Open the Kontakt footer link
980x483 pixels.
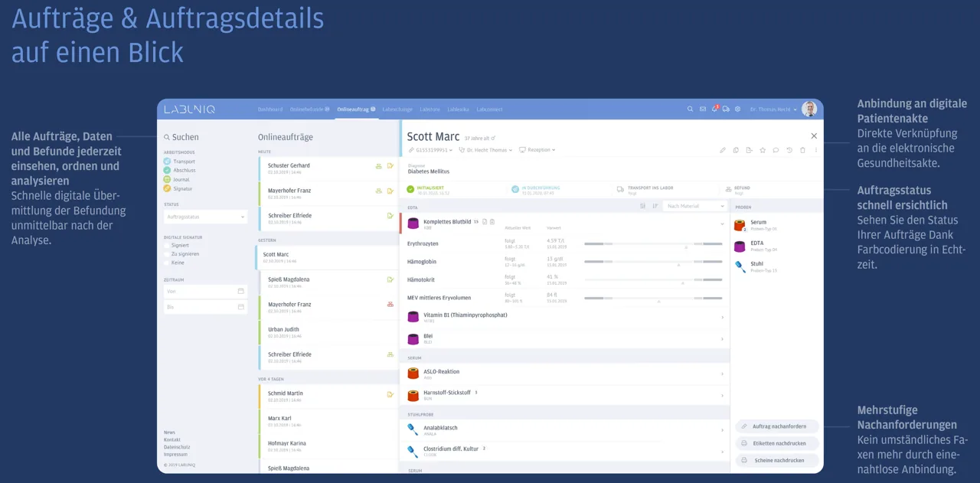coord(172,439)
